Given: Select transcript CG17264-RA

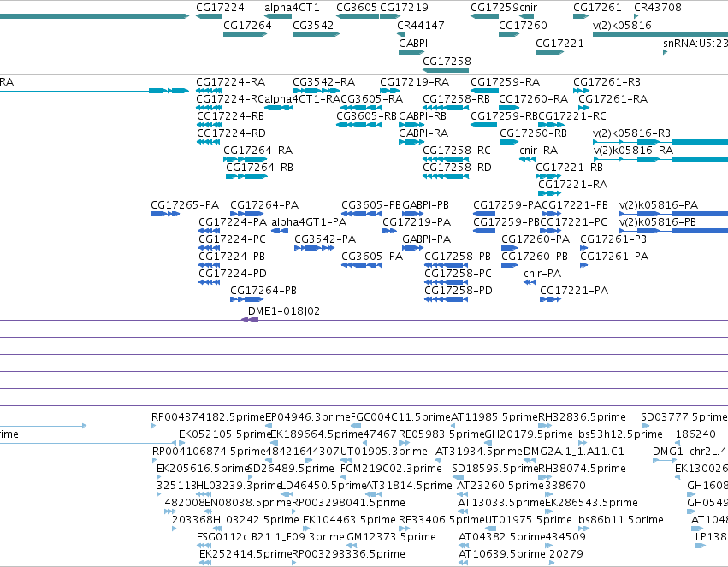Looking at the screenshot, I should coord(246,159).
